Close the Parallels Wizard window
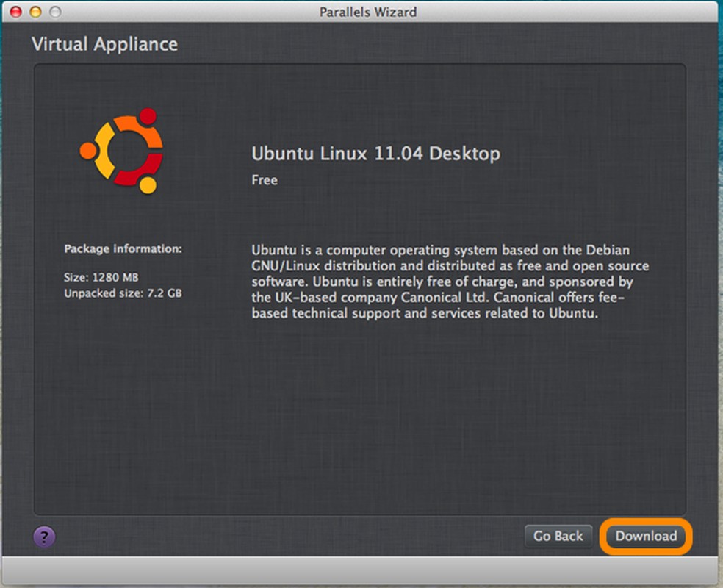Screen dimensions: 723x588 pyautogui.click(x=15, y=12)
